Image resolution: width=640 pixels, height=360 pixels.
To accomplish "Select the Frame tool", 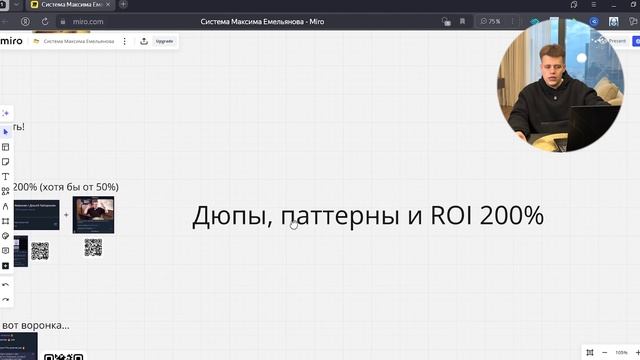I will (5, 221).
